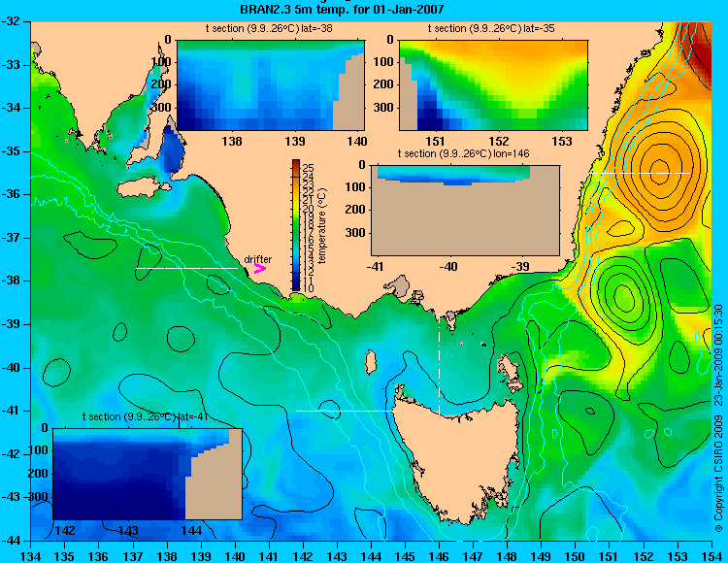
Task: Select the 't section (9.9..26°C) lat=-35' label
Action: tap(491, 28)
